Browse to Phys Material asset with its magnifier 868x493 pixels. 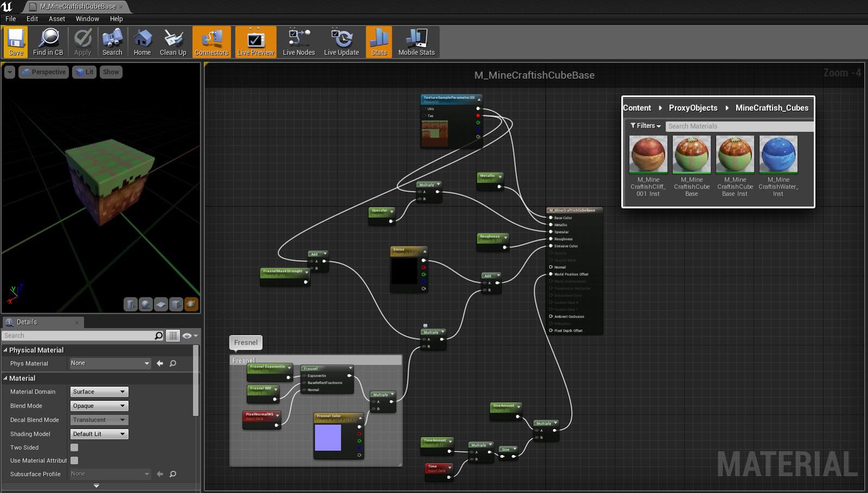[x=173, y=363]
